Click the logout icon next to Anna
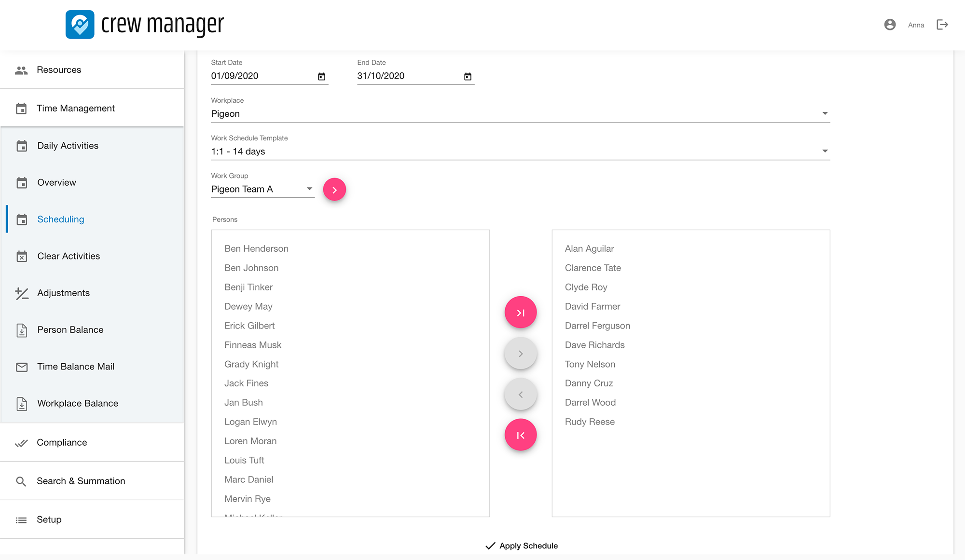Viewport: 965px width, 560px height. click(942, 25)
